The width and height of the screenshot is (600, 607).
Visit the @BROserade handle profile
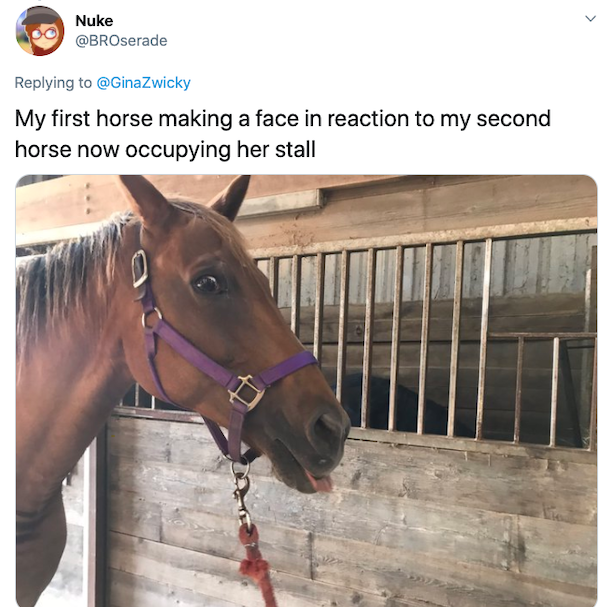(x=121, y=41)
